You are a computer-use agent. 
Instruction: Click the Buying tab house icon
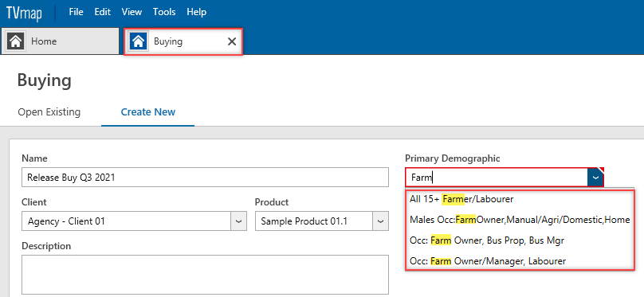139,41
